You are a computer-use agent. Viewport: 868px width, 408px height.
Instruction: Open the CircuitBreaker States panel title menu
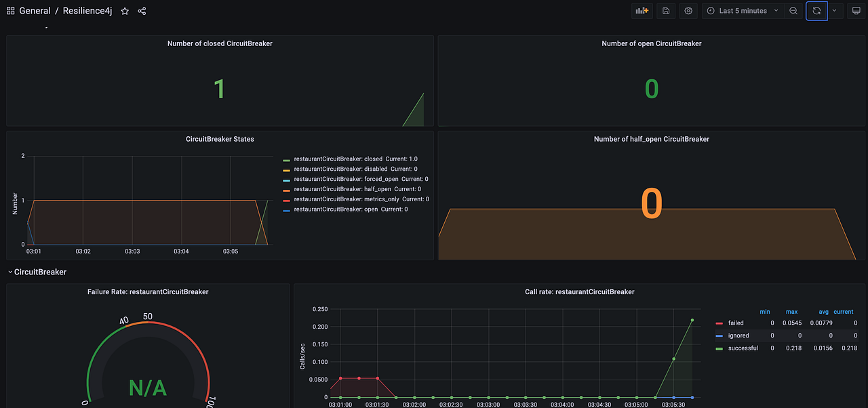coord(220,139)
